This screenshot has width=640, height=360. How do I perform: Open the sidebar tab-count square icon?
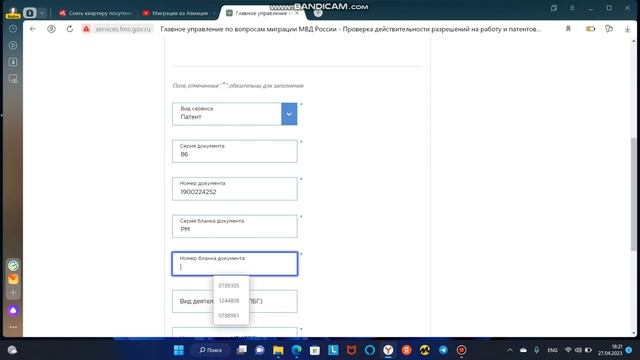13,62
